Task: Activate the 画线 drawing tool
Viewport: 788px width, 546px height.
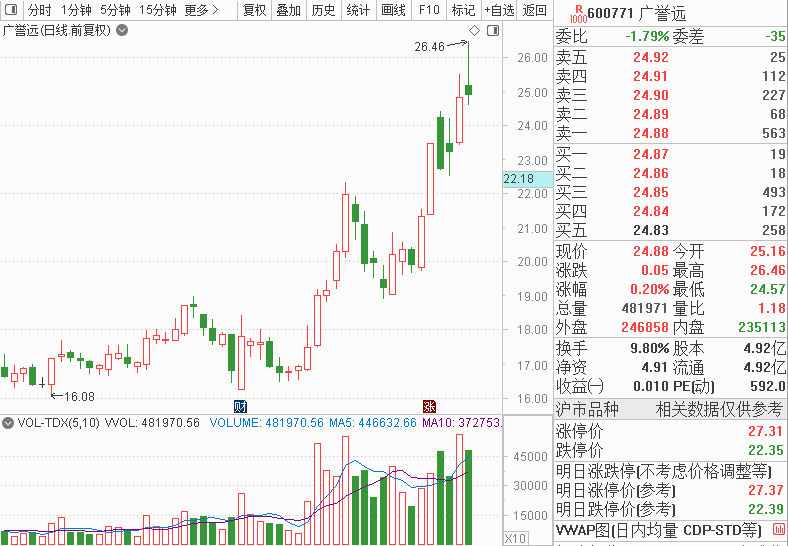Action: click(393, 10)
